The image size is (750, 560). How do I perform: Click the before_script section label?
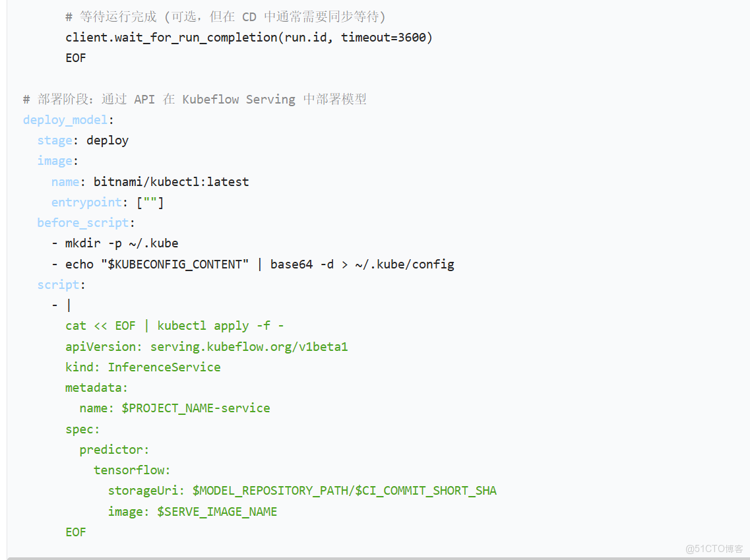(82, 222)
